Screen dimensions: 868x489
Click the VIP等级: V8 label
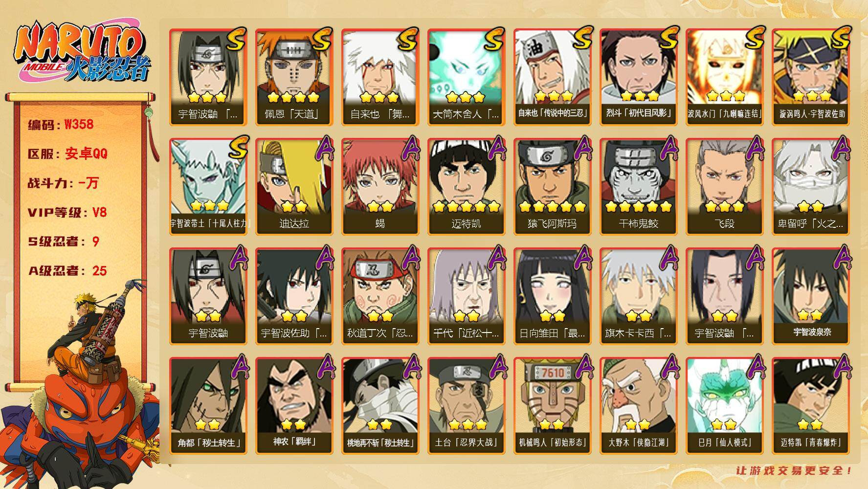[67, 212]
